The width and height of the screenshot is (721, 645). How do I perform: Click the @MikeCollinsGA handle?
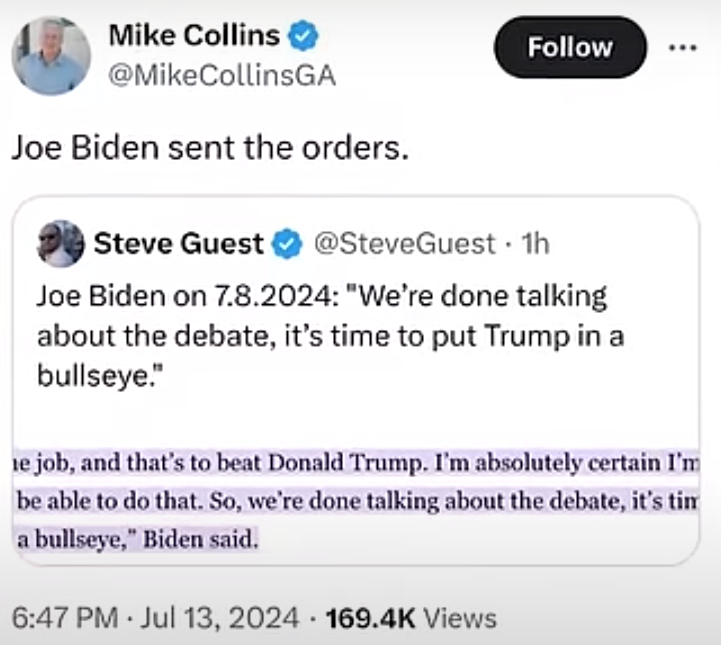(220, 76)
